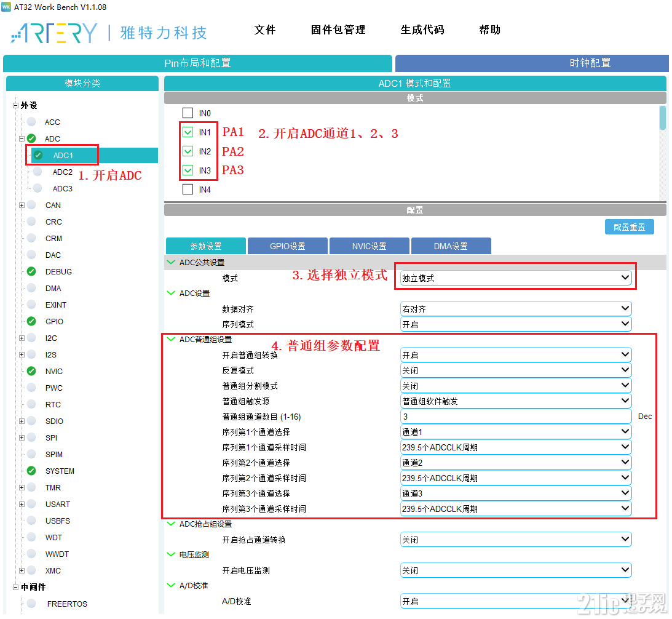Select the Pin布局和配置 tab
The width and height of the screenshot is (672, 619).
tap(197, 63)
